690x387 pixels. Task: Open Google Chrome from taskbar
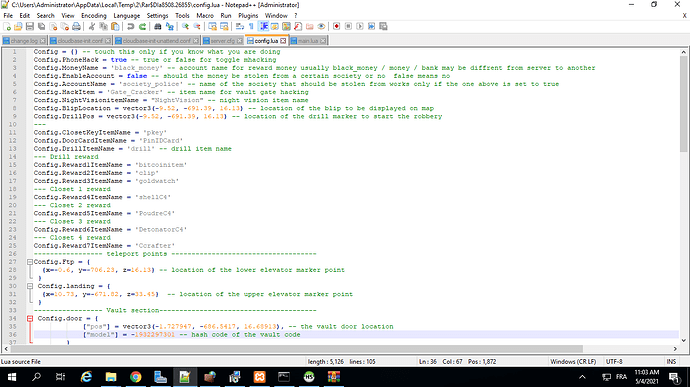pyautogui.click(x=136, y=377)
